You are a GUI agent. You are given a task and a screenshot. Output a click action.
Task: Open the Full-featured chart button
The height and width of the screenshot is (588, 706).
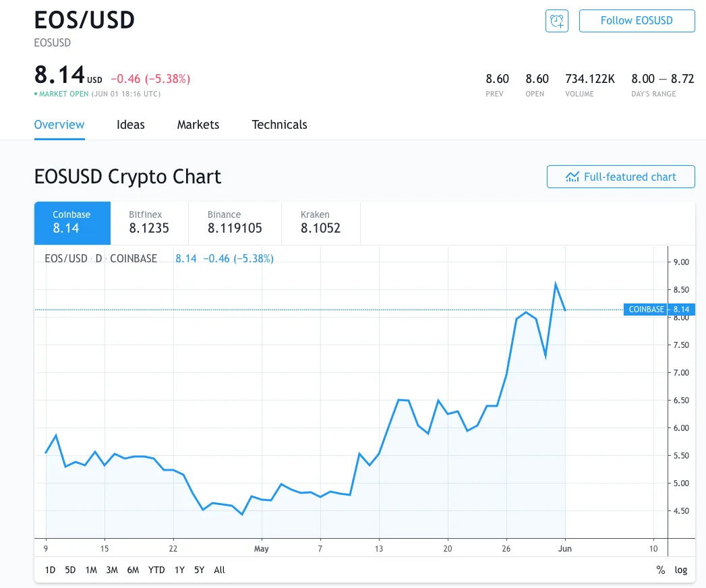620,177
